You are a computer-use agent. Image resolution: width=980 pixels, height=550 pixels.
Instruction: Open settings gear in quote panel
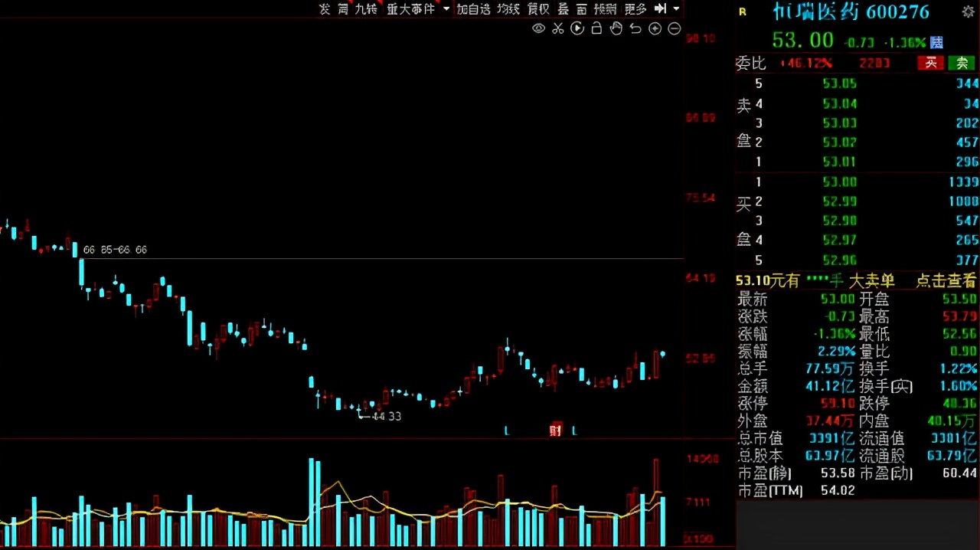point(968,11)
